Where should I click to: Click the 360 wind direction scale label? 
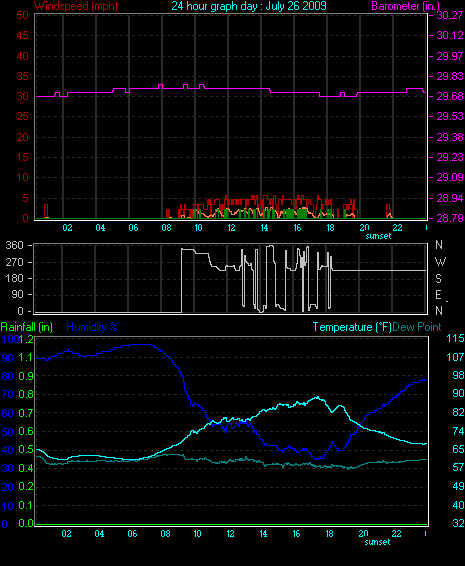coord(14,245)
